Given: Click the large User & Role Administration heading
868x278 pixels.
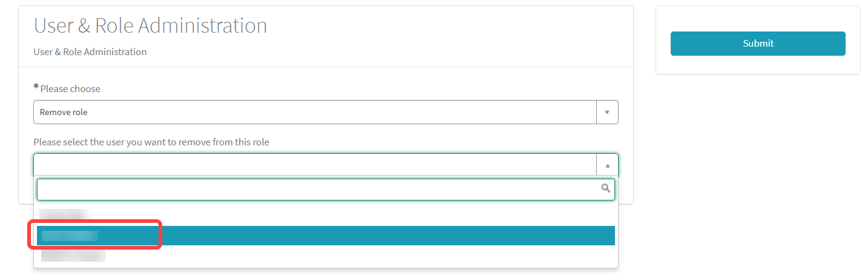Looking at the screenshot, I should coord(150,25).
